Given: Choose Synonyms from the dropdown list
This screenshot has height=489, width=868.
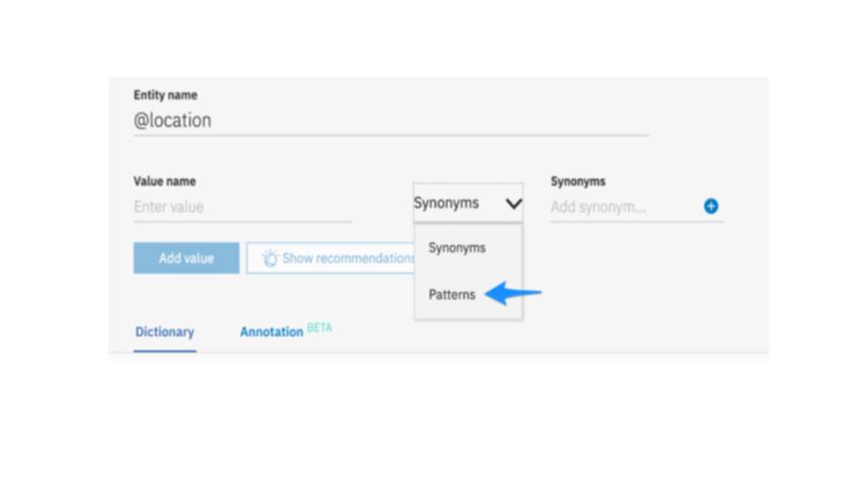Looking at the screenshot, I should [x=457, y=248].
